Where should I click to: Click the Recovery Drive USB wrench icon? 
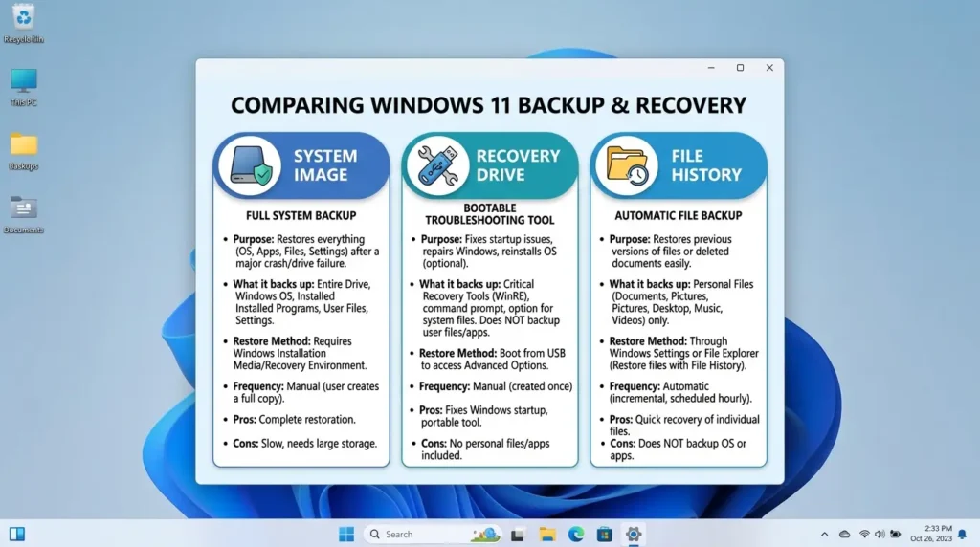438,165
